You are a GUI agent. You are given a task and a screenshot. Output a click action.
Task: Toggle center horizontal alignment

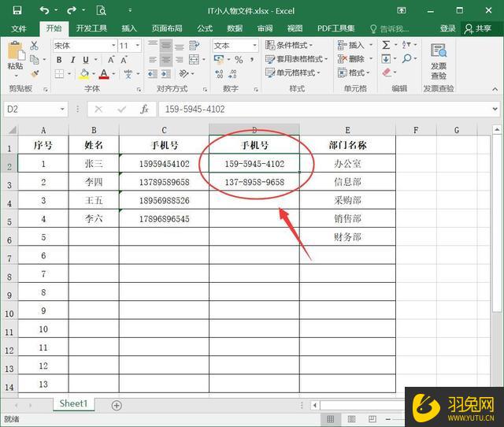click(x=166, y=60)
